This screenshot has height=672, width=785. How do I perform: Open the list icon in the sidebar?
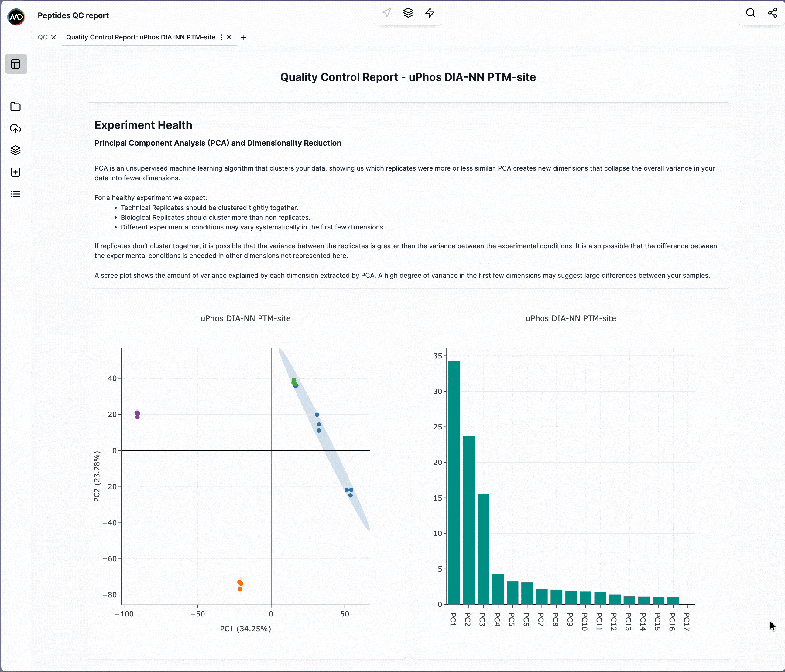(15, 194)
